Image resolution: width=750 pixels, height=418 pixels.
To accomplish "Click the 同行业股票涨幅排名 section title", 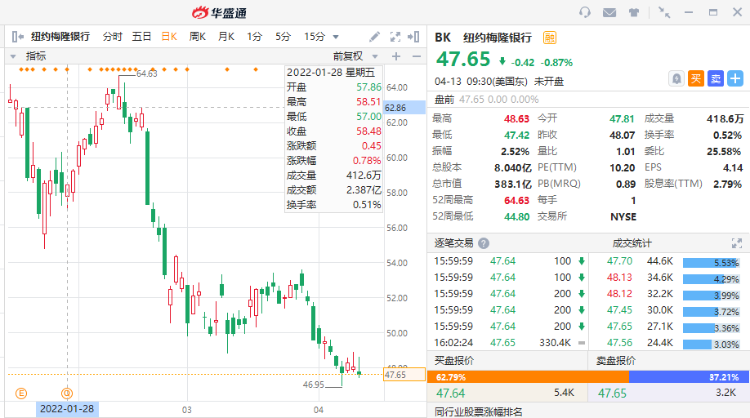I will tap(478, 412).
